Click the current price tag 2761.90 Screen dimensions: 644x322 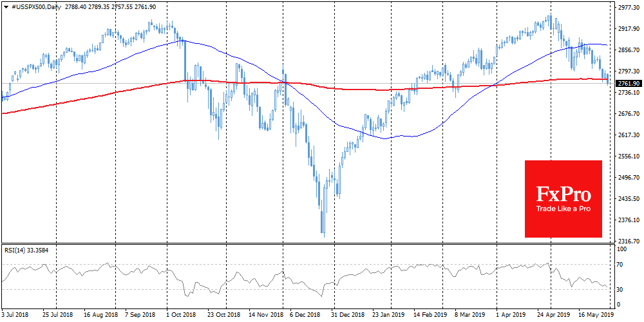[629, 84]
